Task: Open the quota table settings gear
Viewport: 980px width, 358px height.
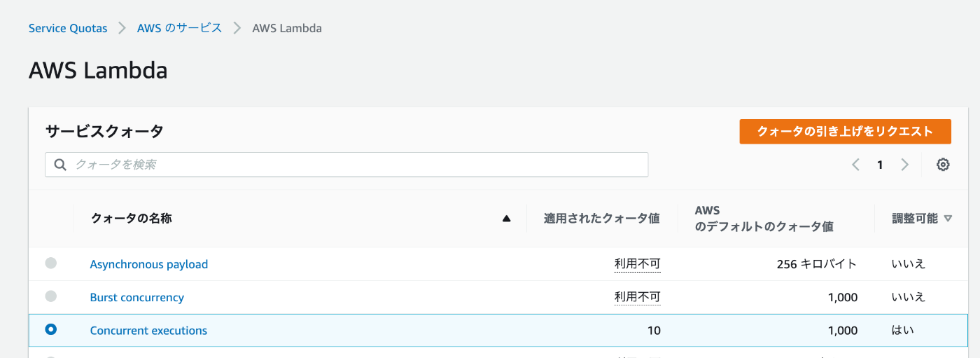Action: pos(943,165)
